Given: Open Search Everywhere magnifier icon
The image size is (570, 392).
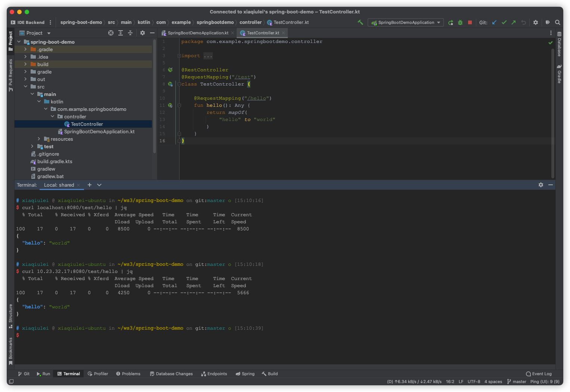Looking at the screenshot, I should pos(558,22).
